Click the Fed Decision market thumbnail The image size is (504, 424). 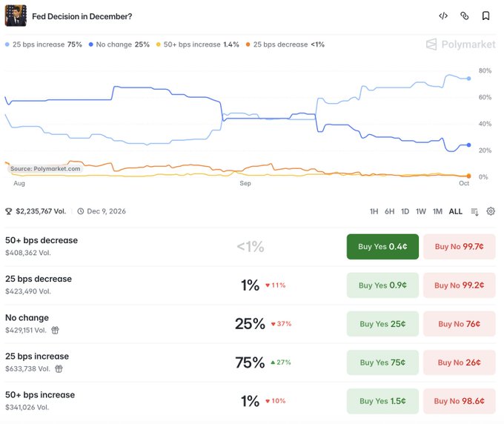pyautogui.click(x=16, y=16)
